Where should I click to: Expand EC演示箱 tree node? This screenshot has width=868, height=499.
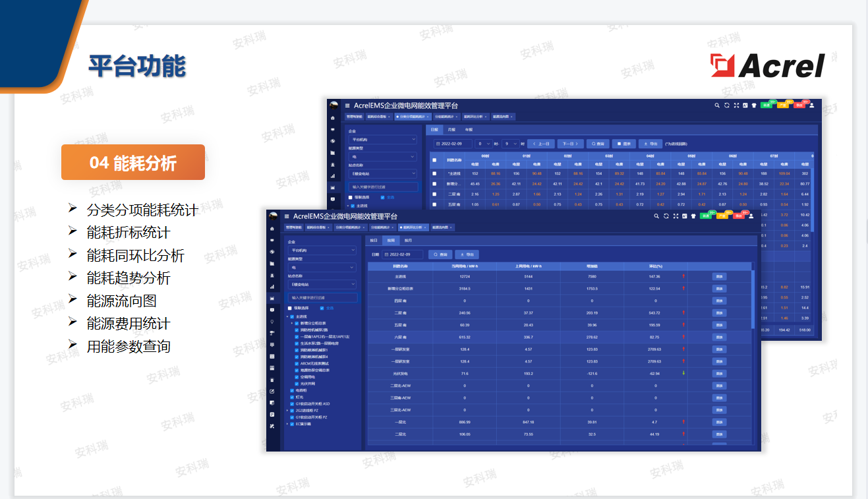pyautogui.click(x=287, y=424)
